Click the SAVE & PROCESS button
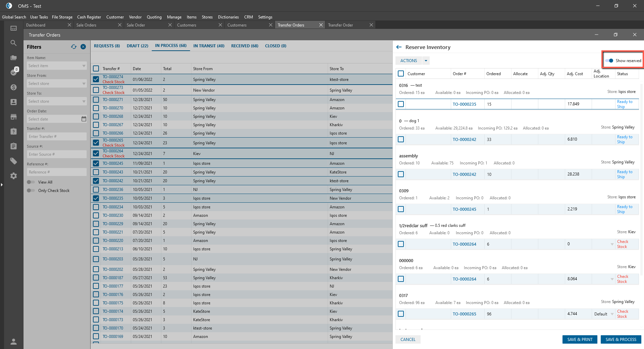Image resolution: width=644 pixels, height=349 pixels. coord(621,340)
